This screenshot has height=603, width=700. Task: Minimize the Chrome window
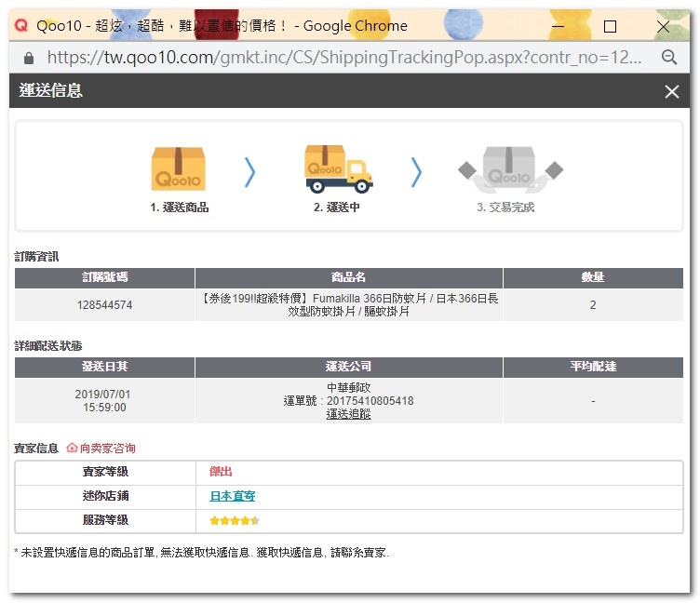(558, 26)
